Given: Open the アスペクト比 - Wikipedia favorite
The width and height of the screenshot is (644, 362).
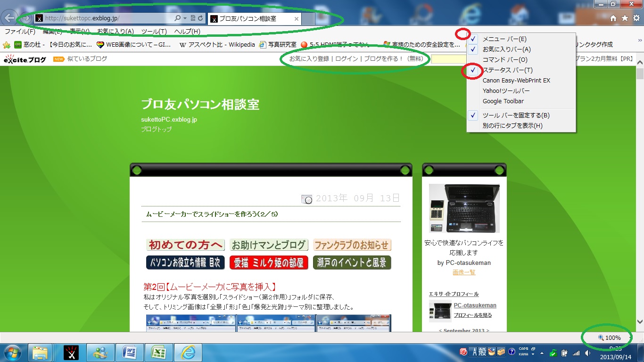Looking at the screenshot, I should coord(217,45).
